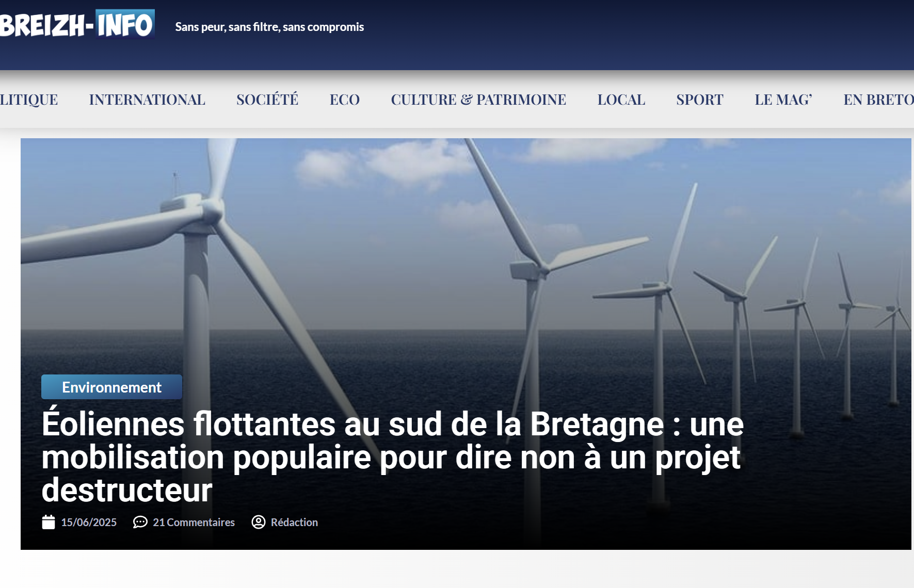Click the speech bubble comments icon
Screen dimensions: 914x588
140,522
